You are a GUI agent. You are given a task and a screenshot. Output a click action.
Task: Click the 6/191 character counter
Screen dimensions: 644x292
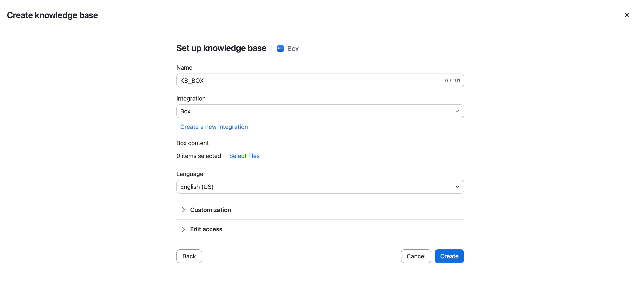point(453,80)
